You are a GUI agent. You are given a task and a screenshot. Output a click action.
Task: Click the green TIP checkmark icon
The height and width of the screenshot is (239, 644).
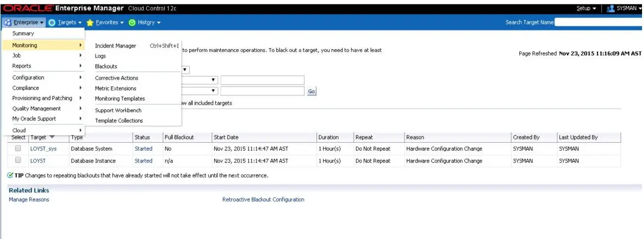click(10, 176)
